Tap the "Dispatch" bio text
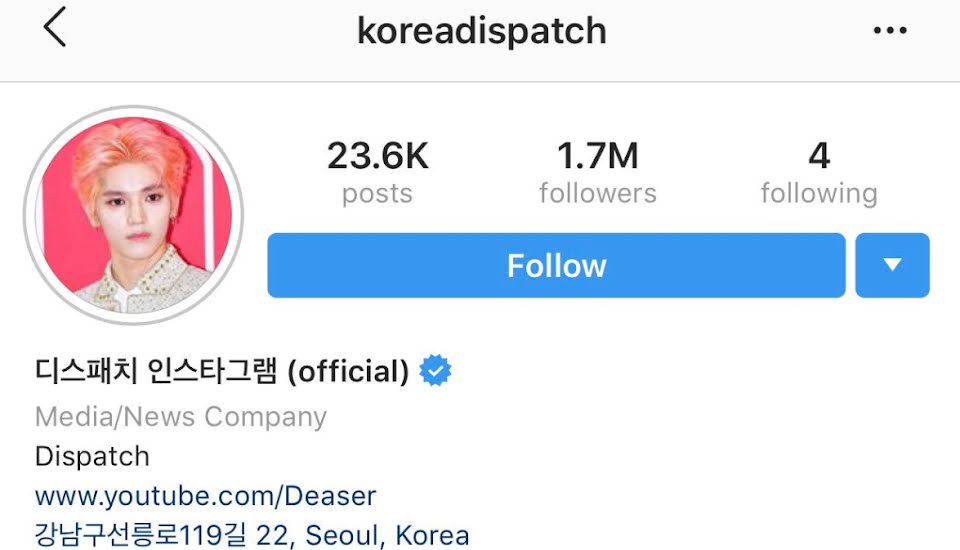The image size is (960, 550). (x=92, y=456)
